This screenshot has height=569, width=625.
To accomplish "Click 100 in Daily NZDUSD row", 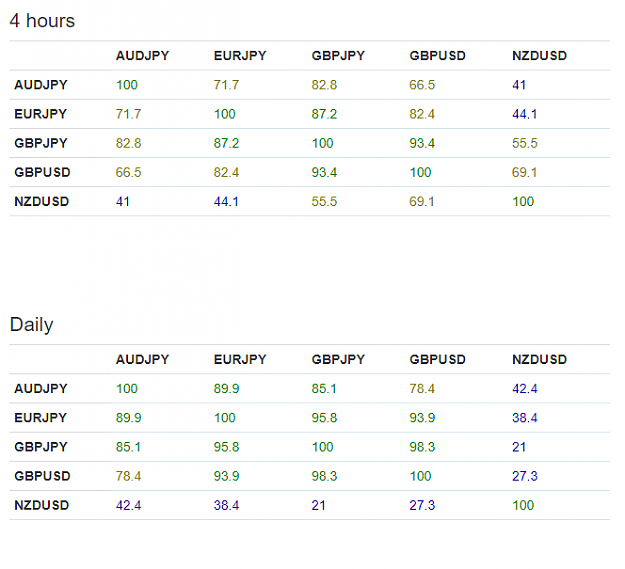I will point(523,505).
